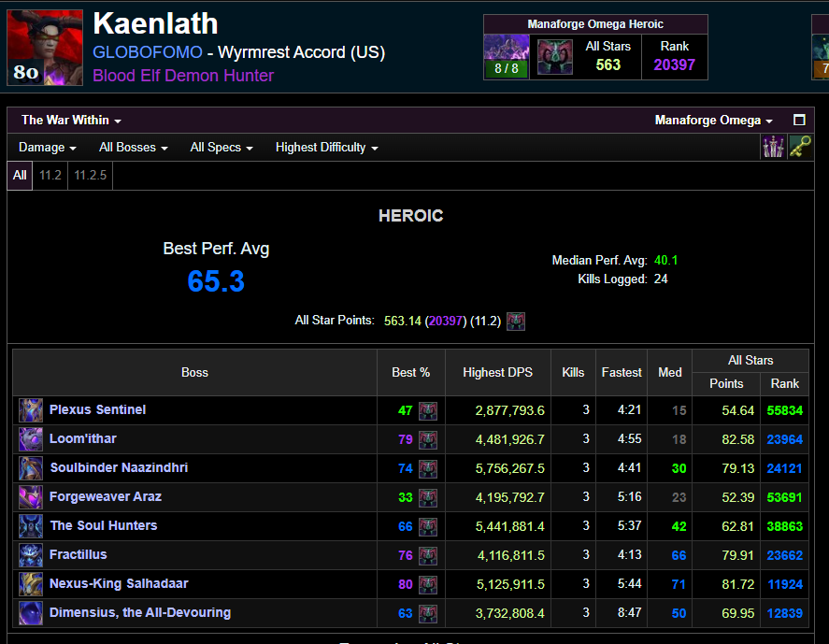Open the GLOBOFOMO guild link

coord(148,52)
